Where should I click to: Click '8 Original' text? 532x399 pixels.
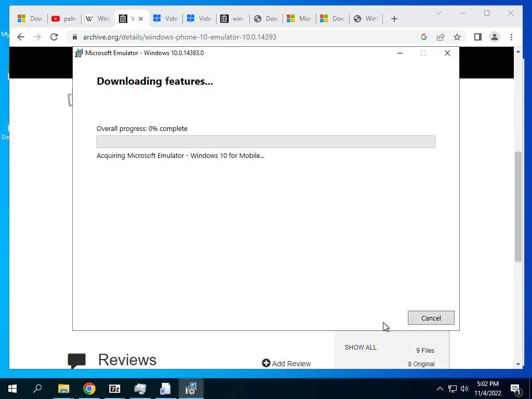421,364
